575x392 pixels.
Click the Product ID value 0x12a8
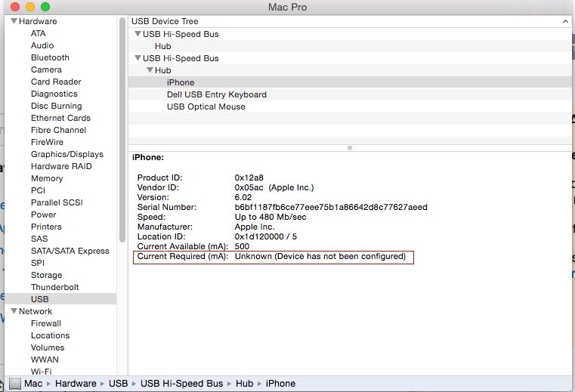pyautogui.click(x=249, y=177)
